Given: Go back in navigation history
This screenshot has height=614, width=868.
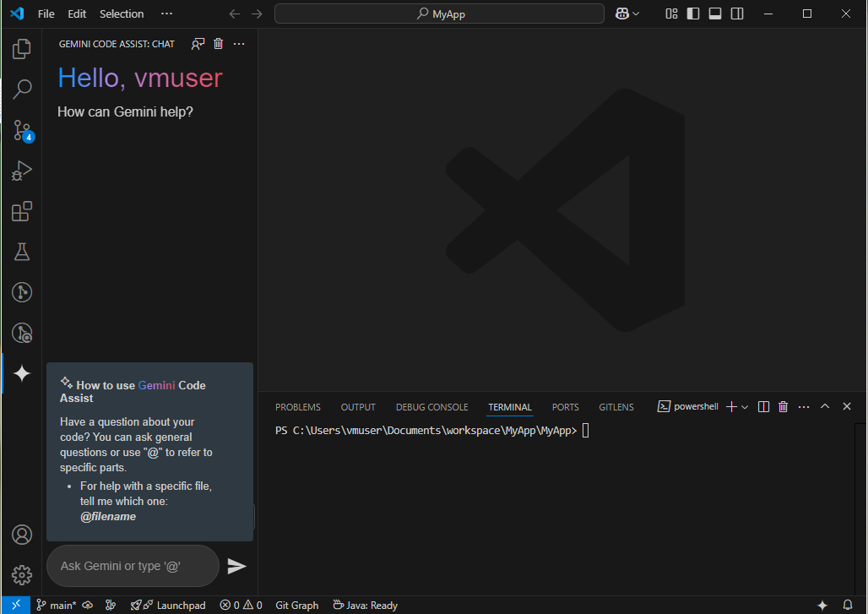Looking at the screenshot, I should 235,14.
